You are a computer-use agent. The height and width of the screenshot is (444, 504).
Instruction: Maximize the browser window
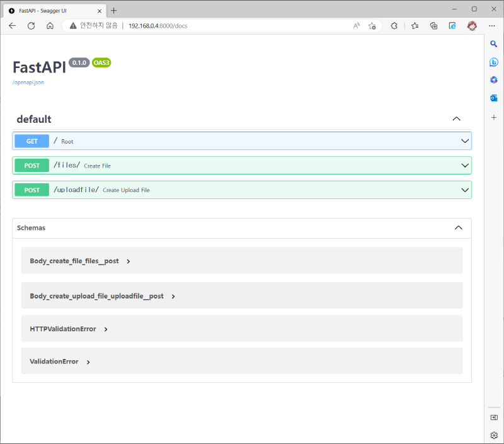(474, 9)
